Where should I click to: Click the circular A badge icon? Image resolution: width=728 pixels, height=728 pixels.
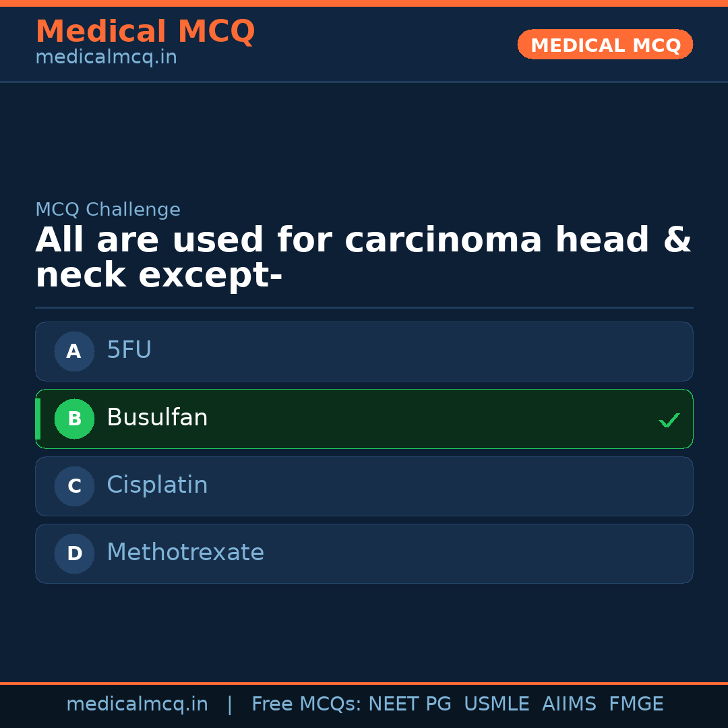coord(74,351)
